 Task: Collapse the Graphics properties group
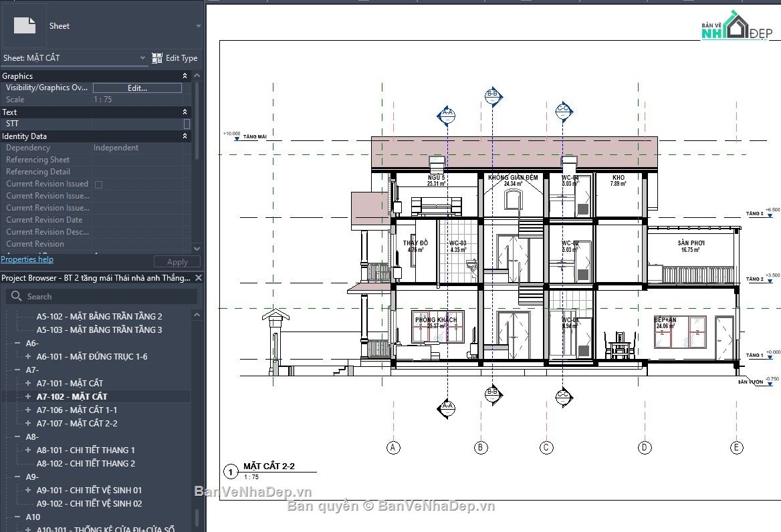tap(185, 76)
